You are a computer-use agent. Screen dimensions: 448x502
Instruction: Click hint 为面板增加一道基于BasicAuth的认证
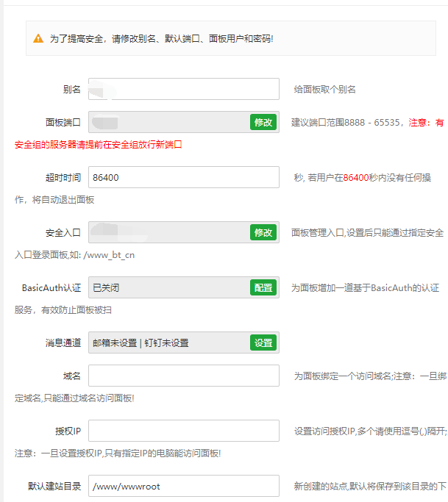[365, 288]
